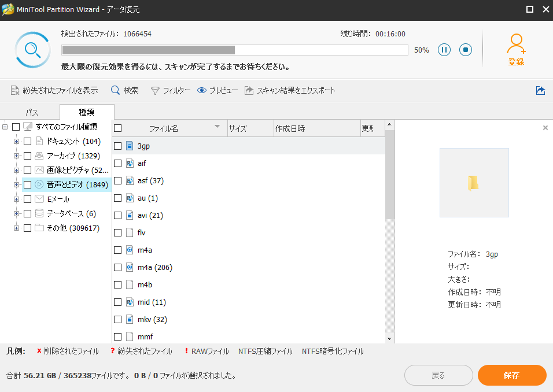This screenshot has width=553, height=392.
Task: Sort by the サイズ column header
Action: click(250, 128)
